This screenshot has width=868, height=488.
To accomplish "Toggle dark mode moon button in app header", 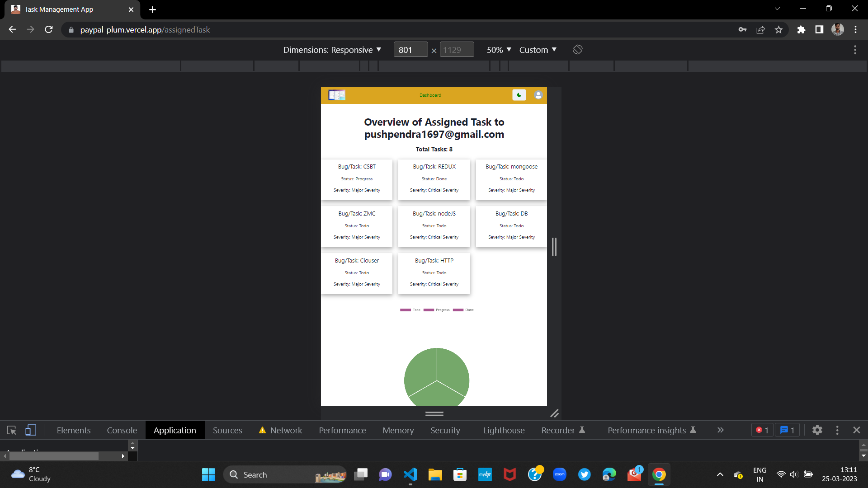I will click(519, 95).
